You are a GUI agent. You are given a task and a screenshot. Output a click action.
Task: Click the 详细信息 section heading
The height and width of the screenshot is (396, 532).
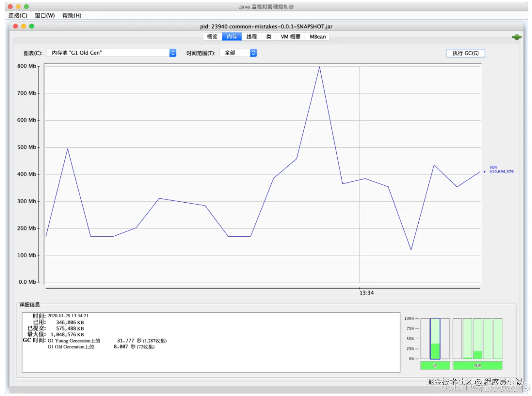click(30, 305)
